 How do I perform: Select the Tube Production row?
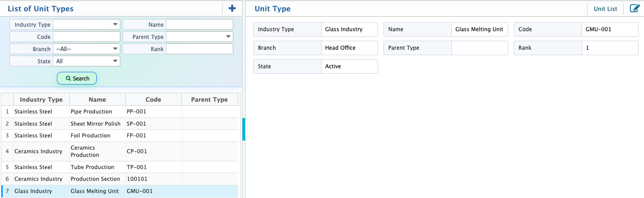(119, 167)
